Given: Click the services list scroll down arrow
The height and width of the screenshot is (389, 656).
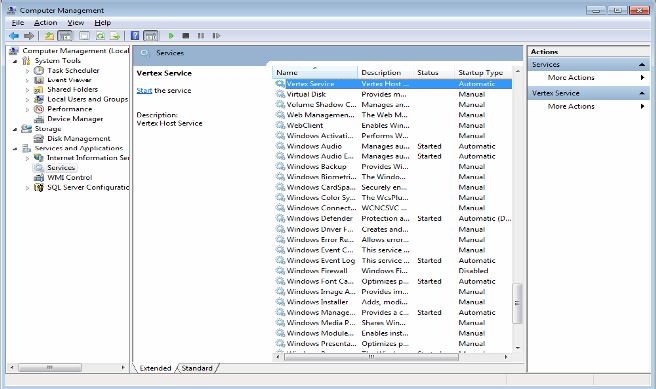Looking at the screenshot, I should tap(518, 347).
